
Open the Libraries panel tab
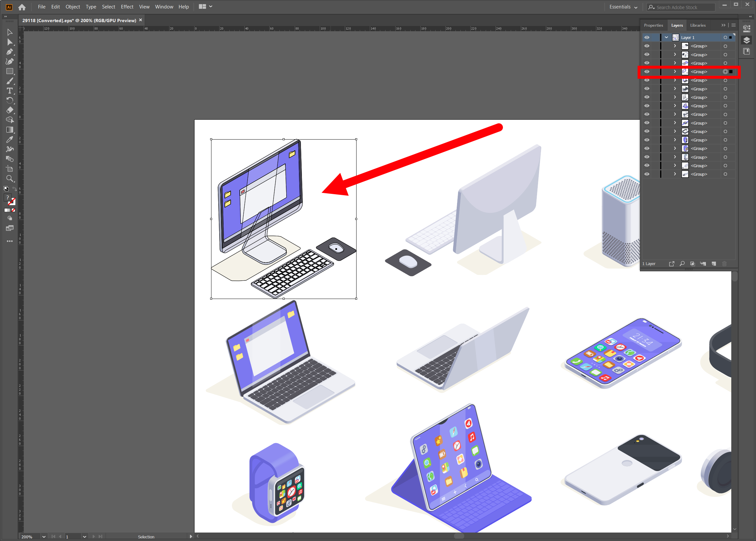[x=698, y=25]
